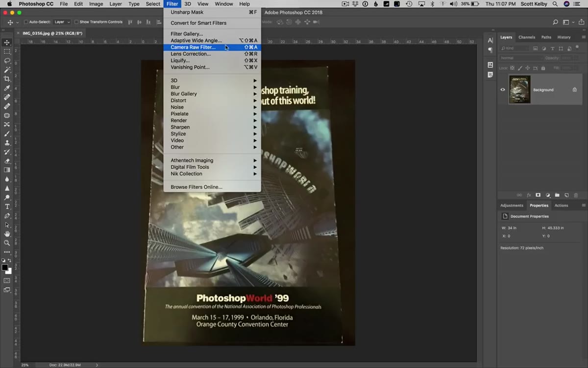Open the Auto-Select Layer dropdown

coord(61,22)
